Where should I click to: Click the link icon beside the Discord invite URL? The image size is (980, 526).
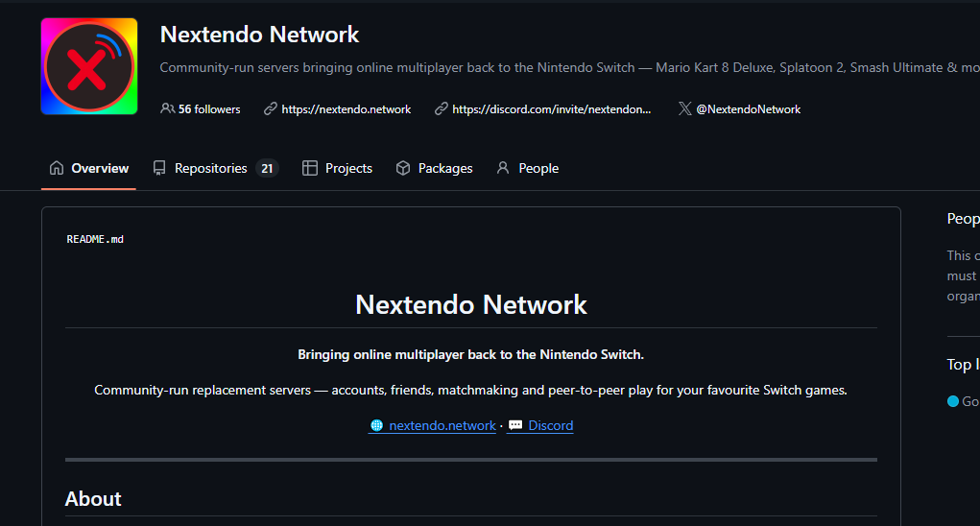tap(442, 108)
